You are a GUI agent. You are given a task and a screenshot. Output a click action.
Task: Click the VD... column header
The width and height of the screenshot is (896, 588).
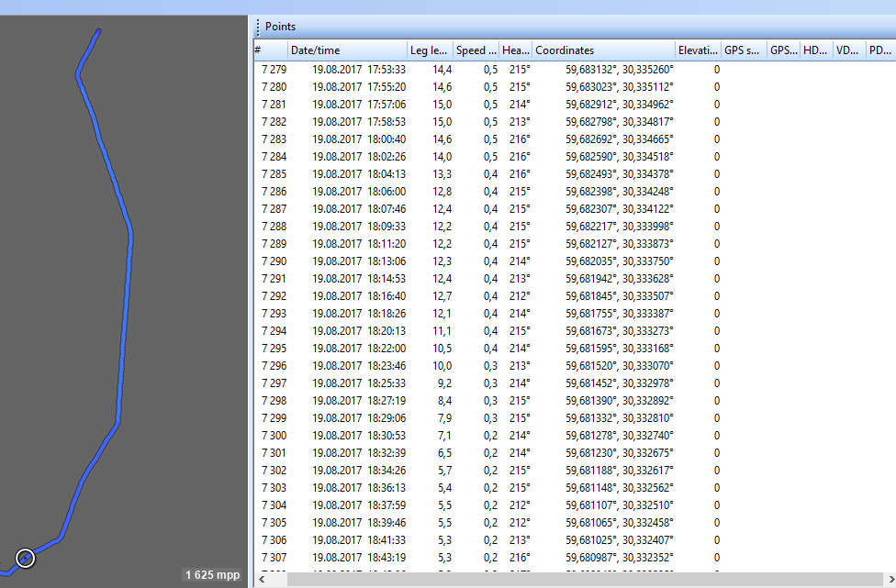pyautogui.click(x=846, y=50)
